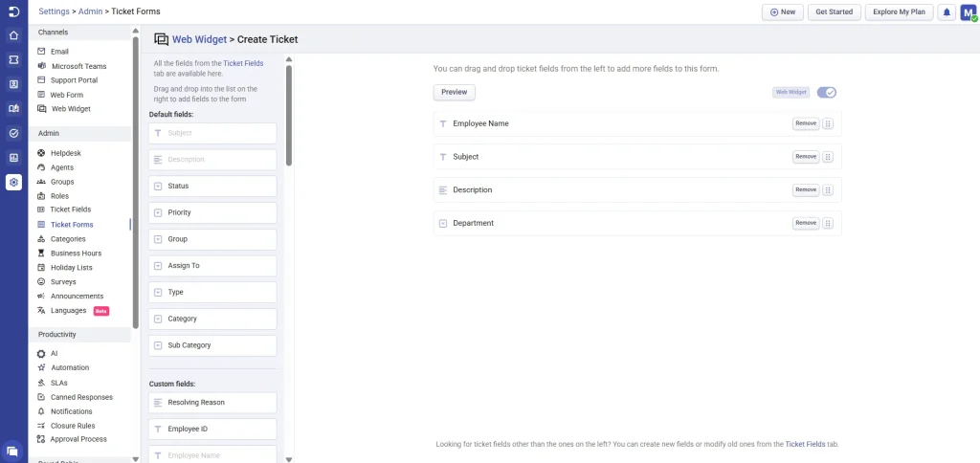Click the drag handle on Department row
This screenshot has height=463, width=980.
pyautogui.click(x=829, y=223)
